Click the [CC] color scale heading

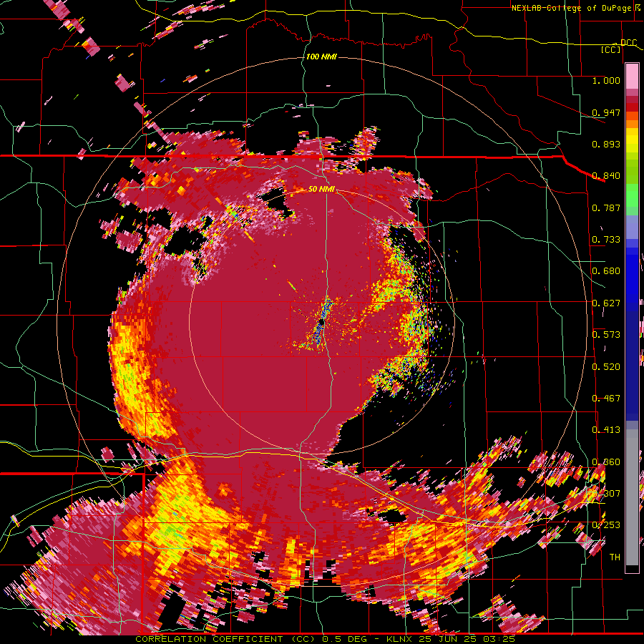click(611, 49)
